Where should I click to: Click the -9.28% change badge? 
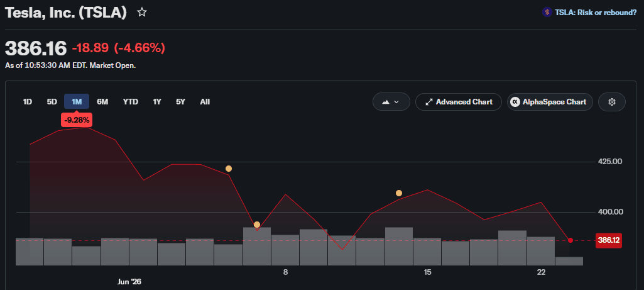(77, 120)
